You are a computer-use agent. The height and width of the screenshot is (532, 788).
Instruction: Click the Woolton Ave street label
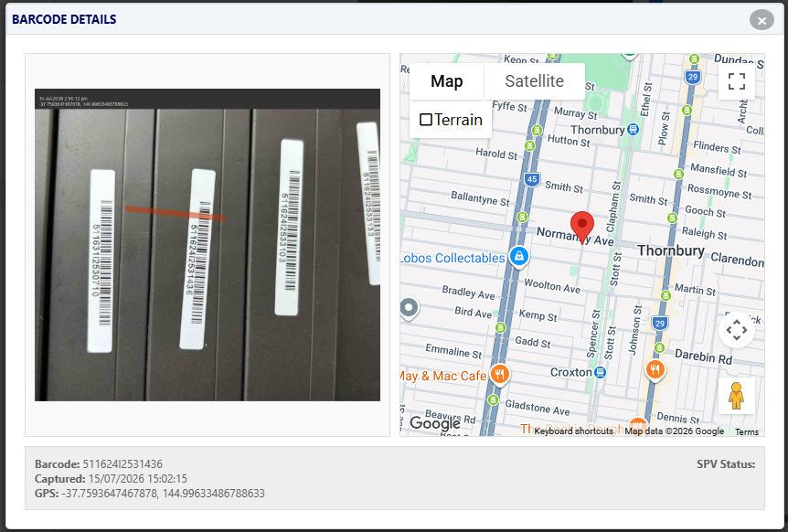552,286
